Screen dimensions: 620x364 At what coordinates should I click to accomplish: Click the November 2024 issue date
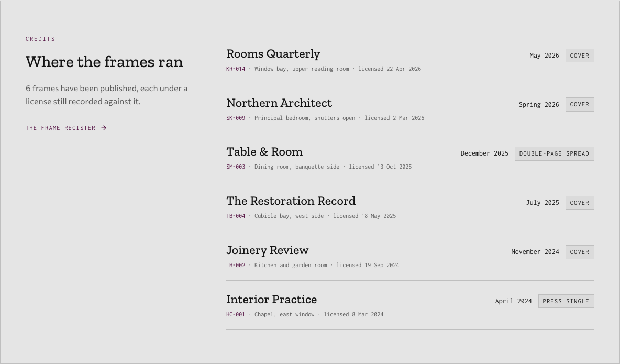click(535, 252)
